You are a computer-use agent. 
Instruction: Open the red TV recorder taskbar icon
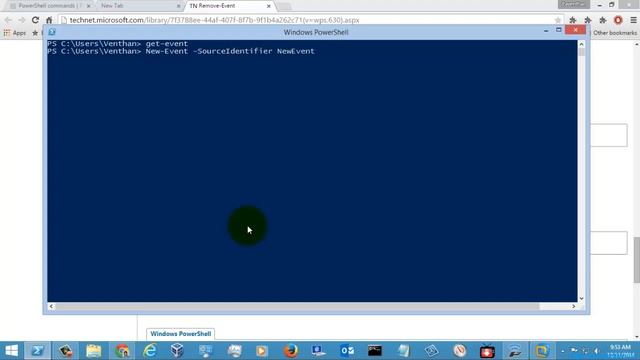[x=487, y=351]
